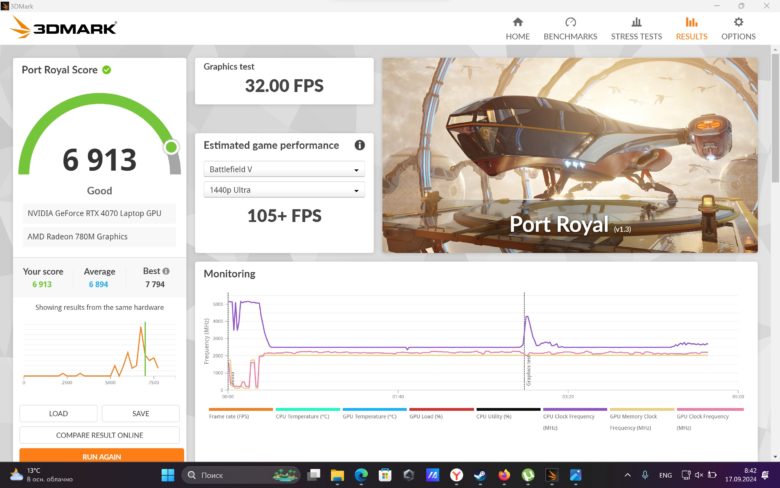
Task: Open the battery tray icon
Action: [x=712, y=476]
